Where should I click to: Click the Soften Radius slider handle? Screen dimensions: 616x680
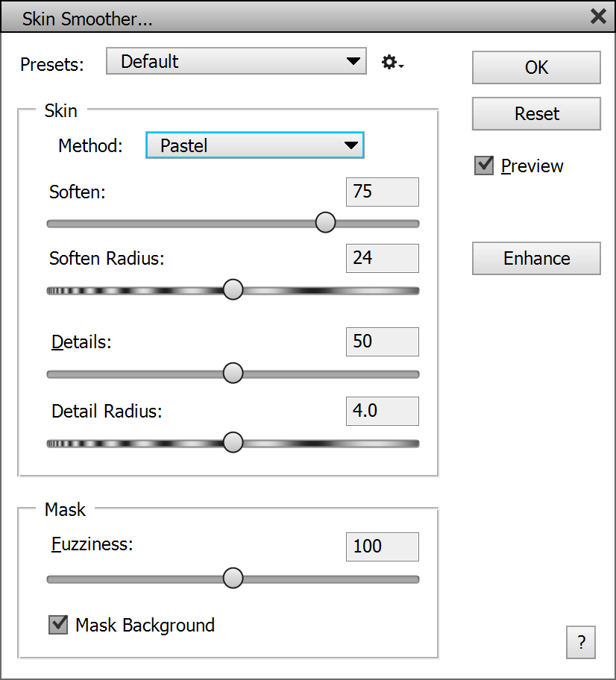pyautogui.click(x=233, y=290)
